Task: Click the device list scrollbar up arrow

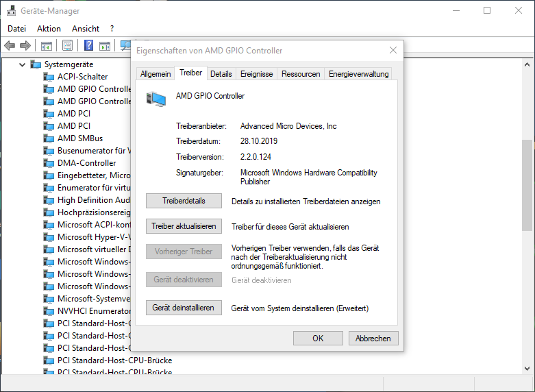Action: 527,64
